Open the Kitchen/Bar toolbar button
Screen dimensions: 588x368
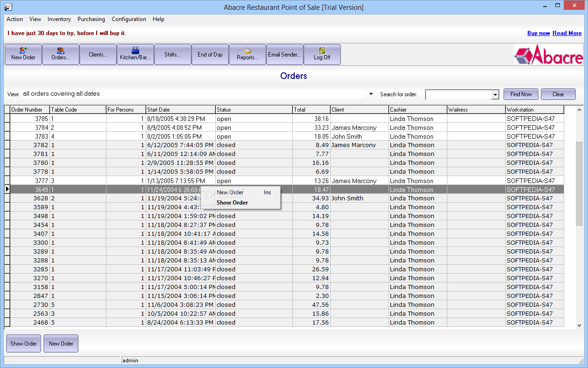tap(135, 54)
